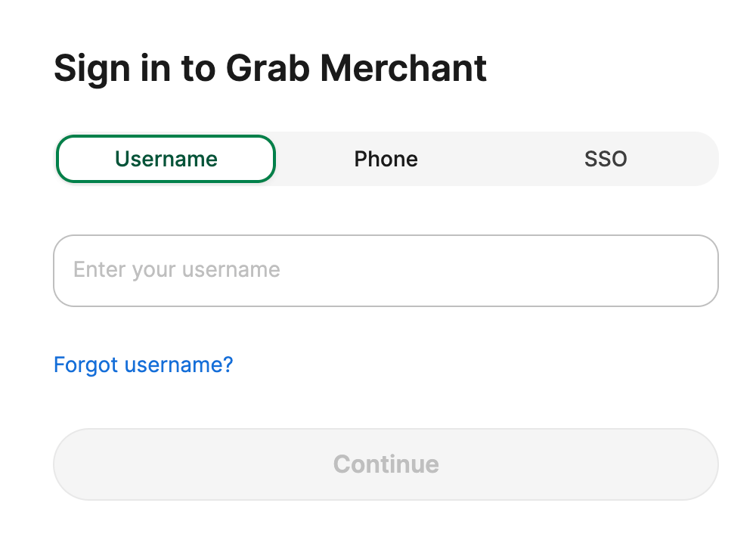
Task: Activate the green-outlined Username tab
Action: (166, 159)
